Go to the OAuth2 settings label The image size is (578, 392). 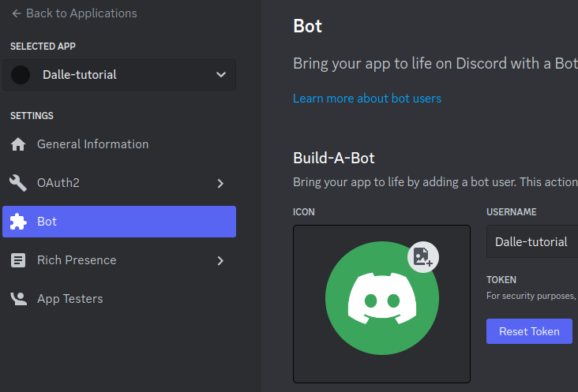tap(58, 183)
